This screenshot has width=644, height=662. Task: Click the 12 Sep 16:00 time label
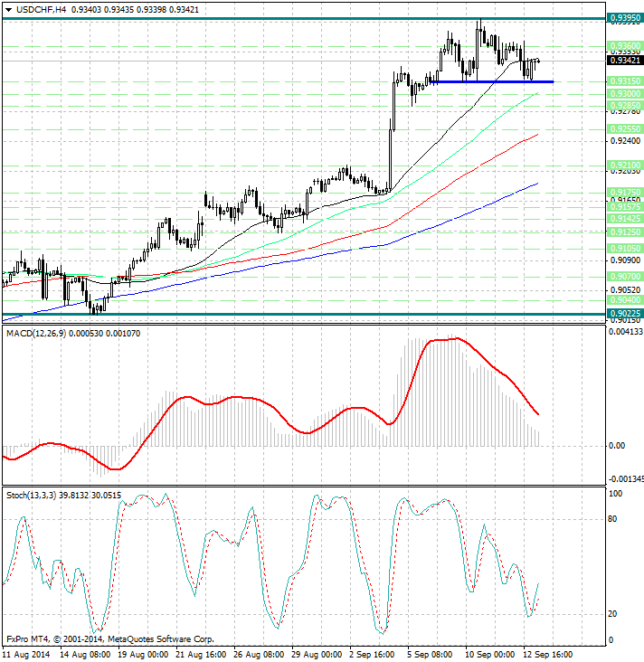(548, 655)
